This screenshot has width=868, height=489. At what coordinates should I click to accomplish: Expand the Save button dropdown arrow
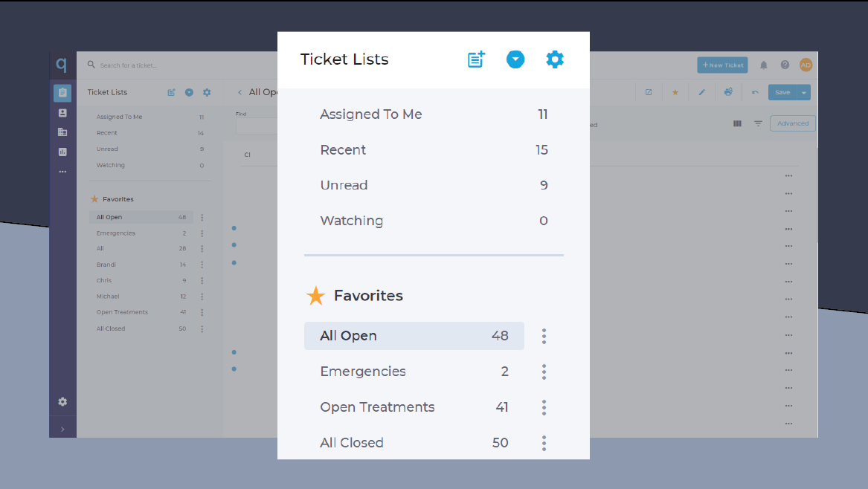pos(804,92)
